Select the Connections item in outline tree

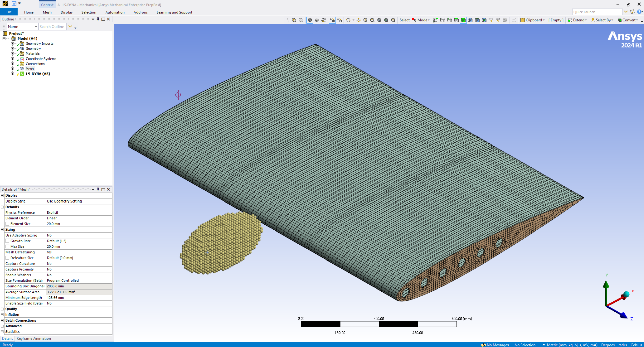coord(35,64)
